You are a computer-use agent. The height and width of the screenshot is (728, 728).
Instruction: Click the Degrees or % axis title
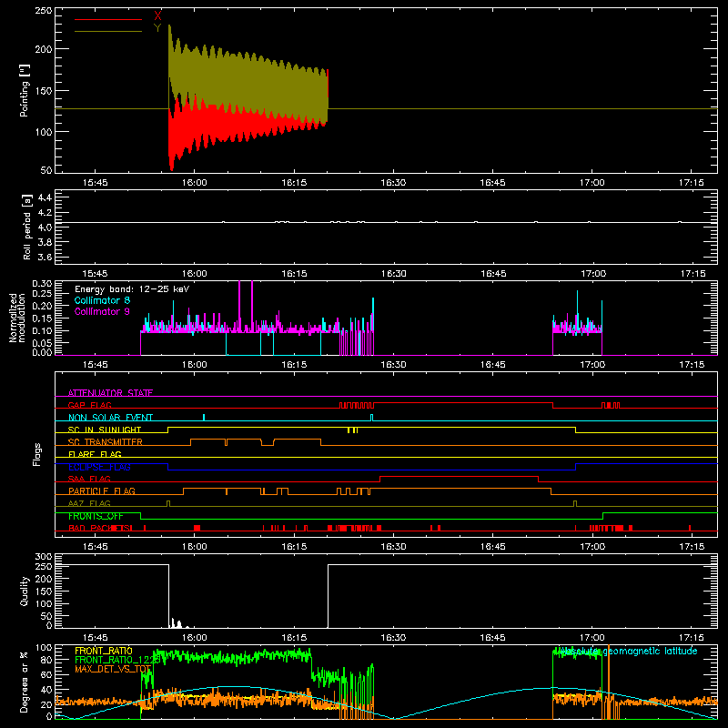(24, 682)
